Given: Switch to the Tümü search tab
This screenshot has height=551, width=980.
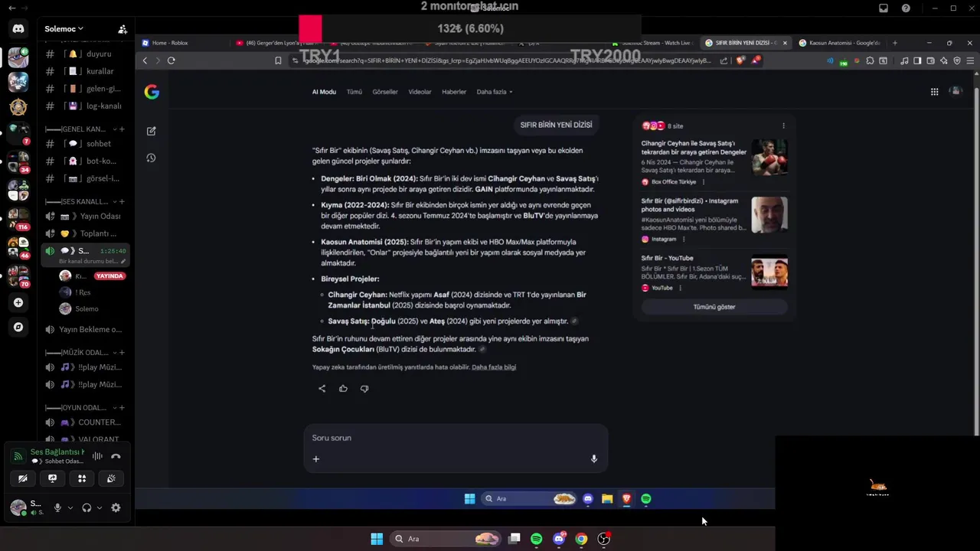Looking at the screenshot, I should pos(354,92).
